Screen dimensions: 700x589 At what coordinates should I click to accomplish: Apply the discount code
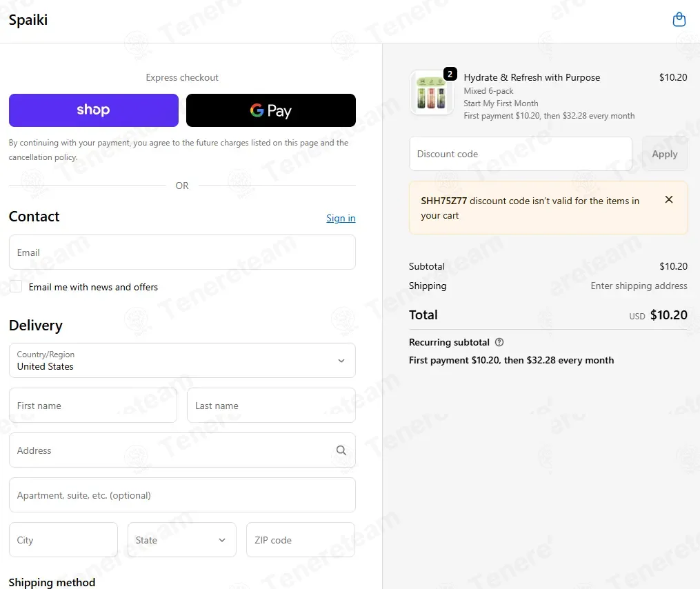(x=664, y=154)
